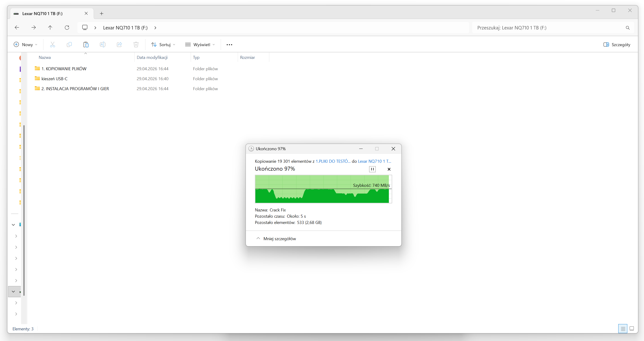644x341 pixels.
Task: Open the more options ellipsis menu
Action: point(229,45)
